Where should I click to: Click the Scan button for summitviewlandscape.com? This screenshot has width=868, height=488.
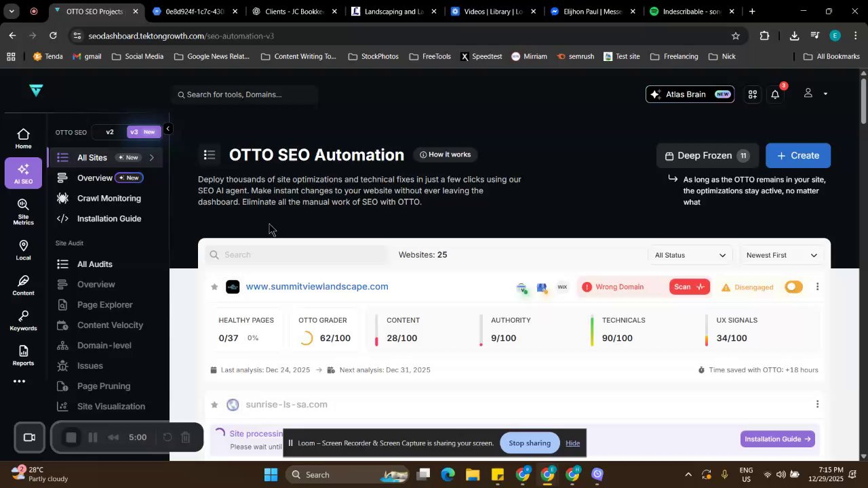(690, 287)
